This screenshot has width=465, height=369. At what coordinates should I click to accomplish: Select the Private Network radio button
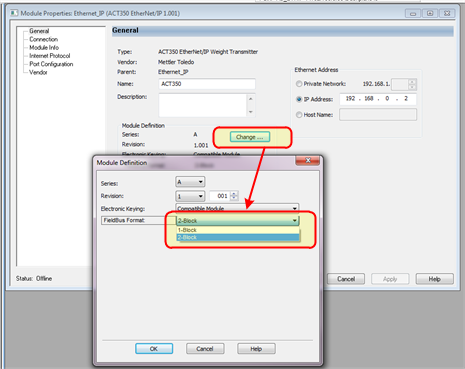pyautogui.click(x=299, y=84)
